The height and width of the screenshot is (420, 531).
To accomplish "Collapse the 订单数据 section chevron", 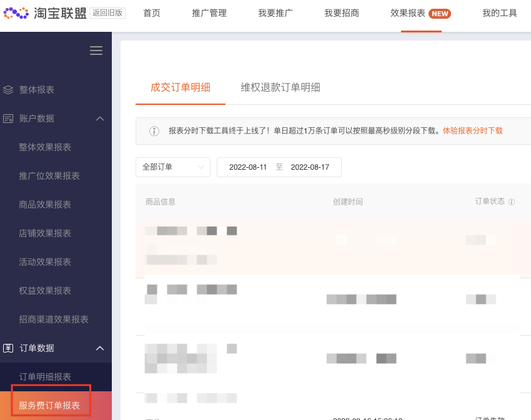I will [x=100, y=348].
